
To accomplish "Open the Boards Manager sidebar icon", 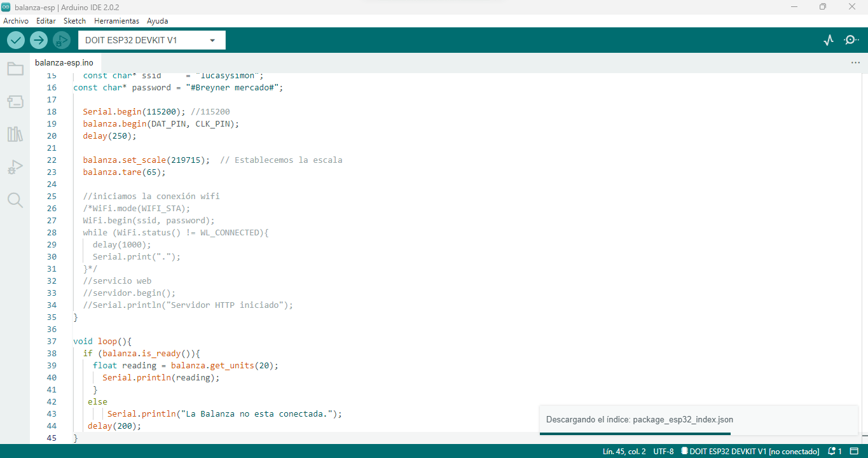I will point(15,102).
